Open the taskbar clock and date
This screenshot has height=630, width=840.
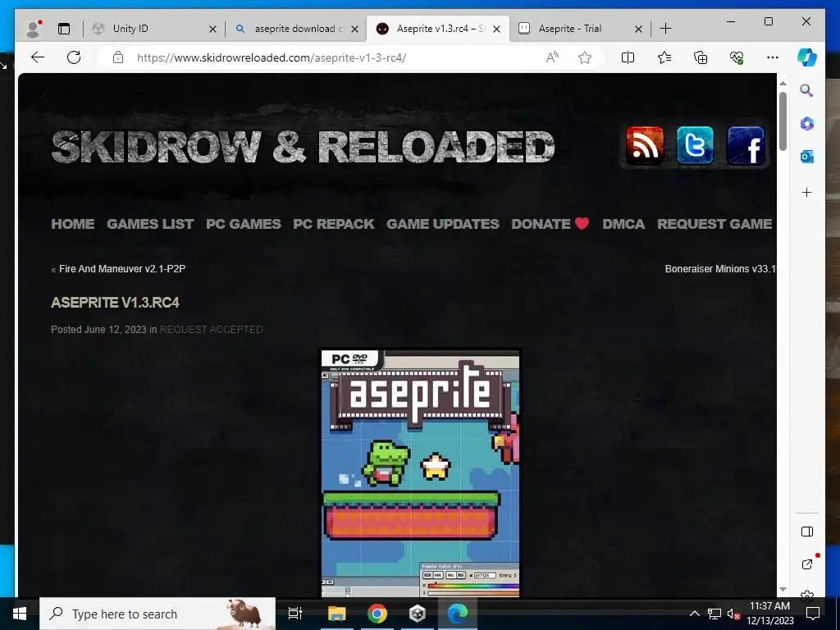point(769,614)
